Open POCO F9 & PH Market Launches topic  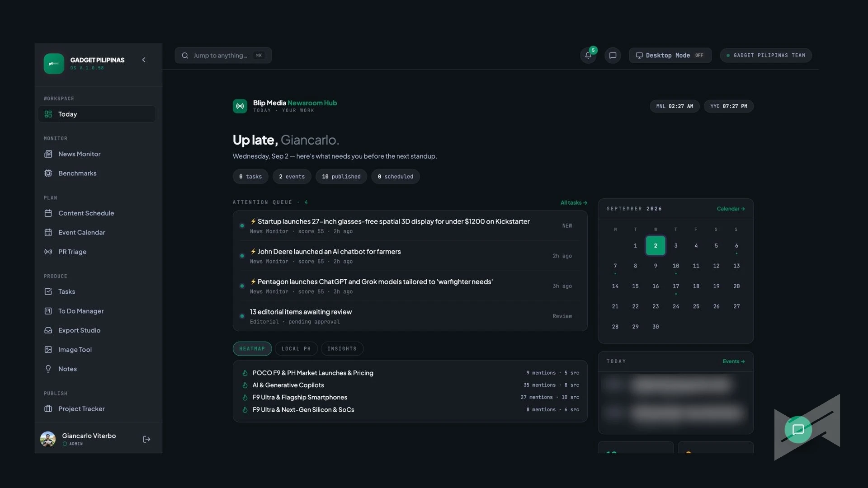(x=410, y=373)
